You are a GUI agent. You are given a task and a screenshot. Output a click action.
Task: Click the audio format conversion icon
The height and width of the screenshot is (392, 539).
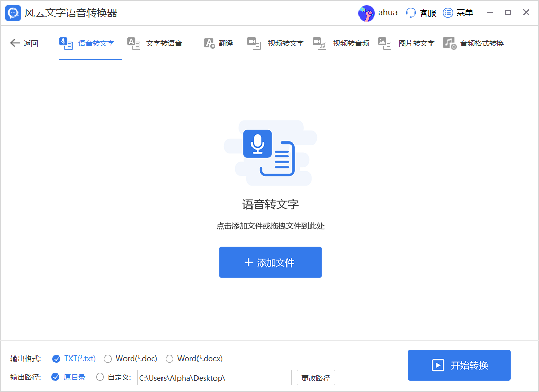tap(450, 43)
